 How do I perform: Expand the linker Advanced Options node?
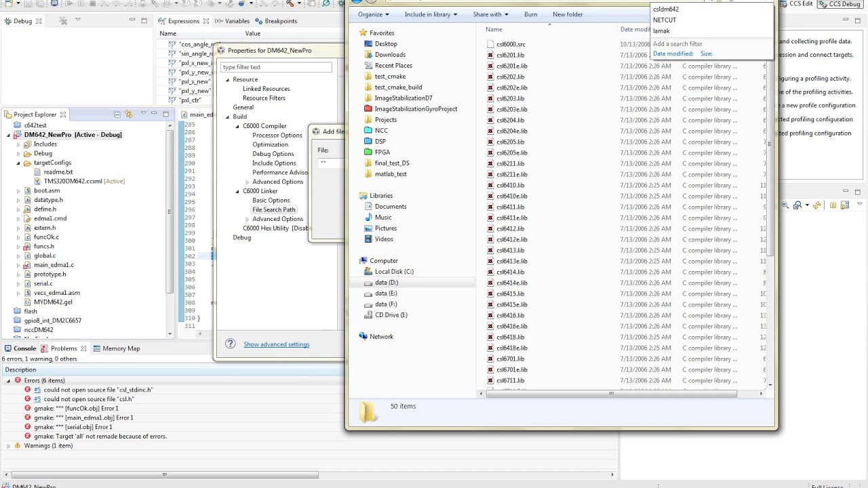click(x=247, y=220)
